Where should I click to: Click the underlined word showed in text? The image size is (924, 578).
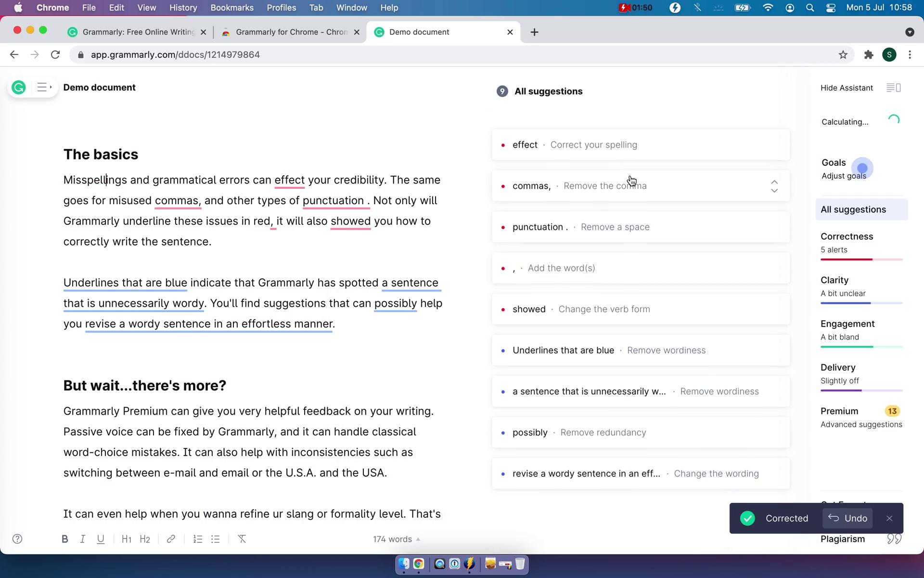pos(350,222)
